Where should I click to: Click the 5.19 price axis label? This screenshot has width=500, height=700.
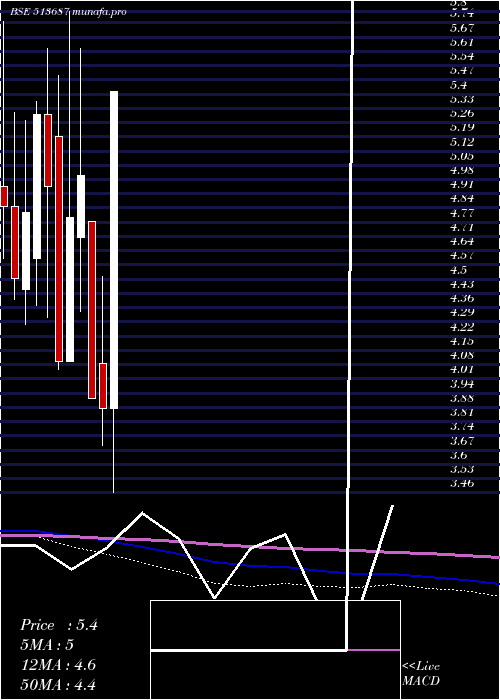pyautogui.click(x=462, y=128)
